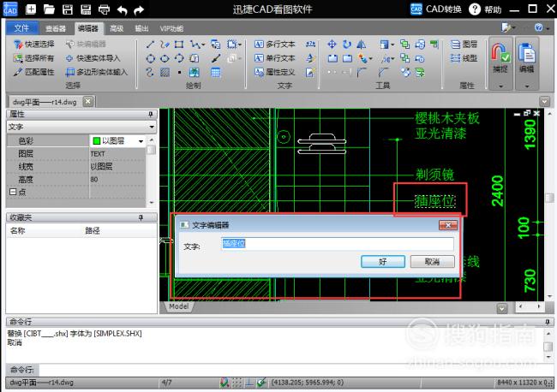Click the Match Properties brush

tap(33, 73)
